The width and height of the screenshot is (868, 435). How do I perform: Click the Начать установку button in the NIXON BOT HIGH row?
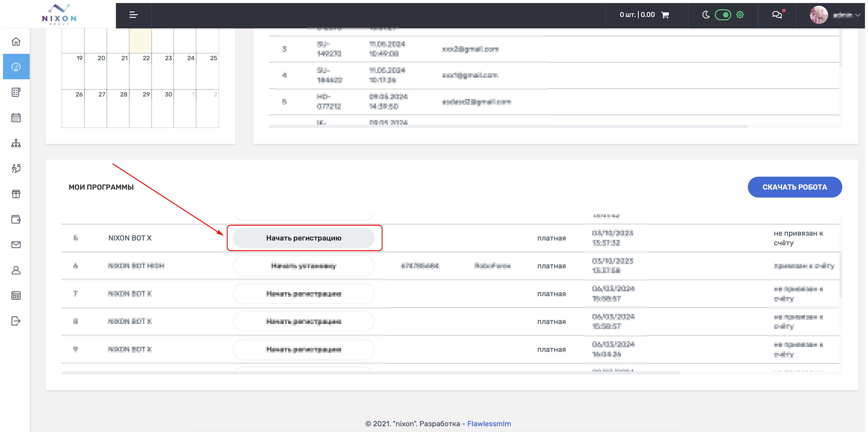click(304, 266)
